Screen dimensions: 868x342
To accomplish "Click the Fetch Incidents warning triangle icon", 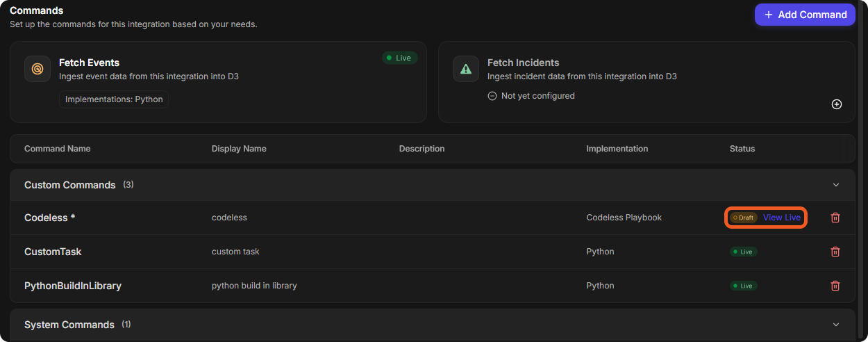I will (x=466, y=69).
